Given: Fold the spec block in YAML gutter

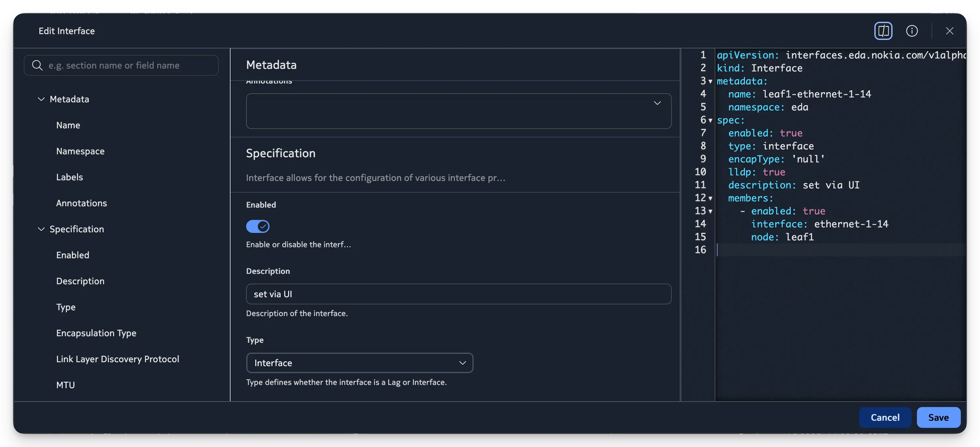Looking at the screenshot, I should (710, 121).
